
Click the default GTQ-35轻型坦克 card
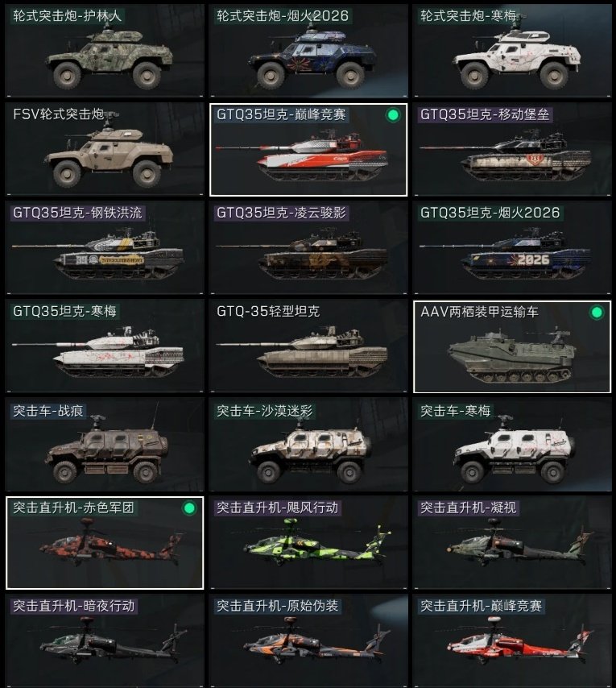click(x=308, y=346)
